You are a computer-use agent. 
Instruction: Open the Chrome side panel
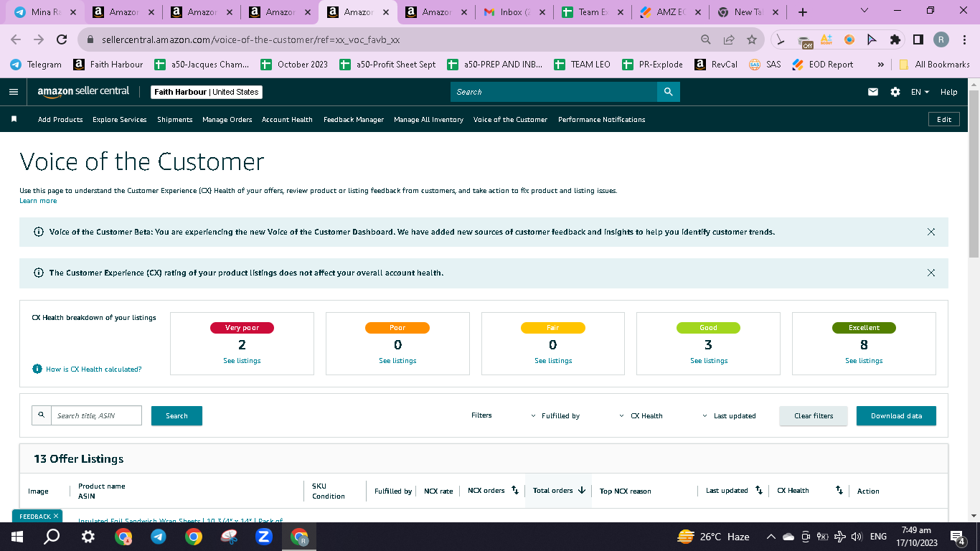[x=918, y=39]
